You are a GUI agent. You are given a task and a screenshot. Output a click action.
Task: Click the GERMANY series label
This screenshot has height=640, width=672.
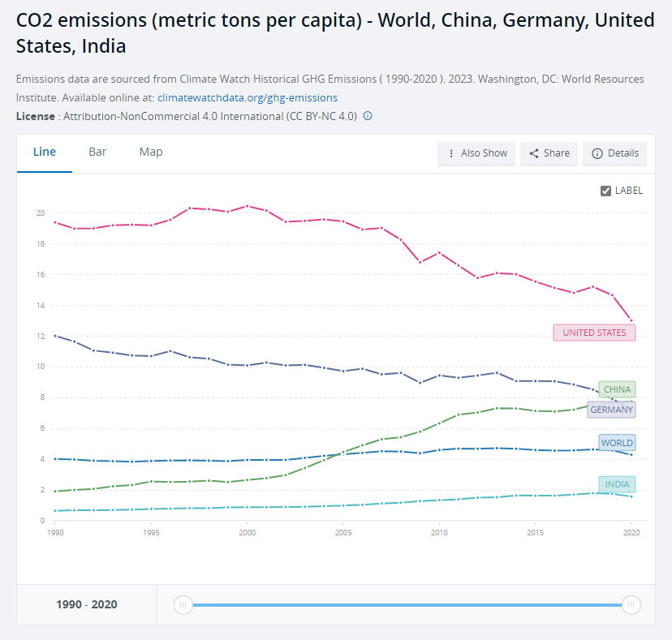pos(611,410)
